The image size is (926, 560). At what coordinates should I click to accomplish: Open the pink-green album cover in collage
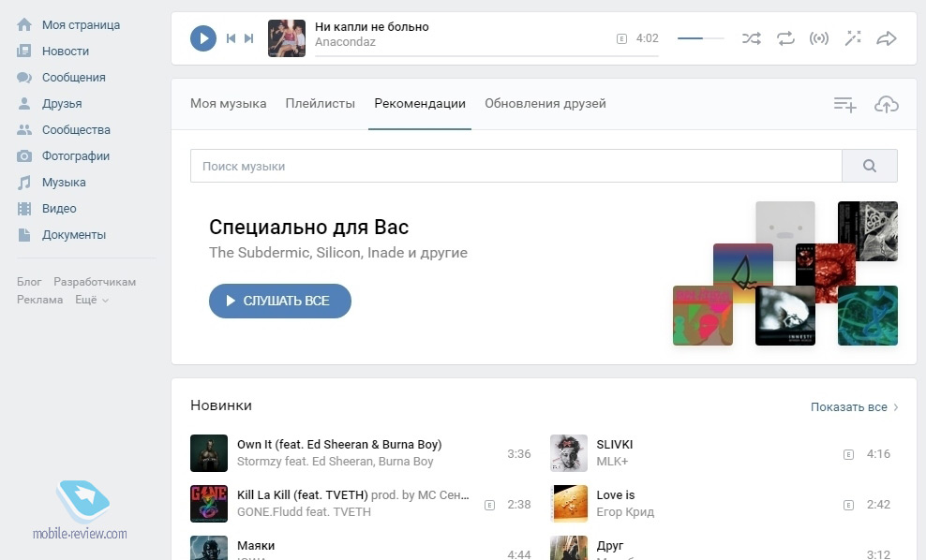[x=703, y=315]
